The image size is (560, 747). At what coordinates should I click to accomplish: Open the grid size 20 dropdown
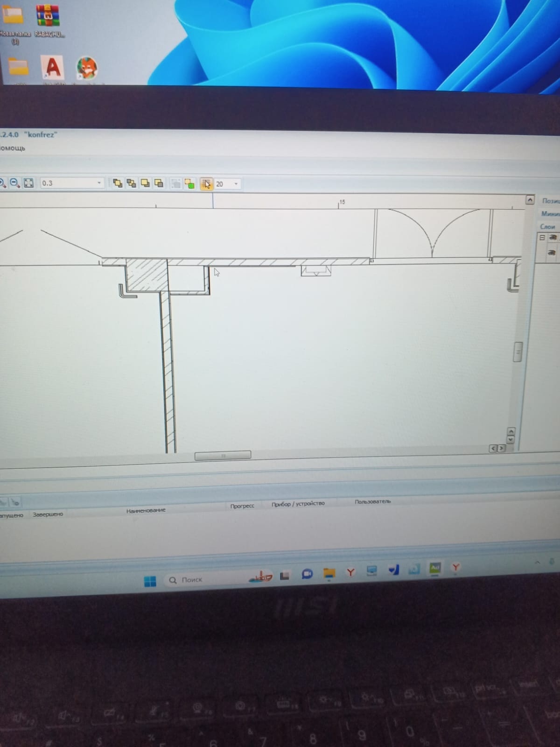coord(236,184)
